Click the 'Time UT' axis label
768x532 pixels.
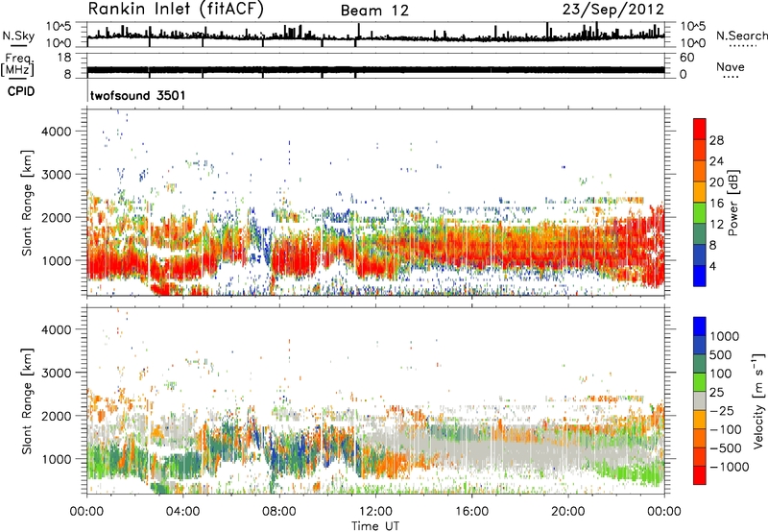375,525
